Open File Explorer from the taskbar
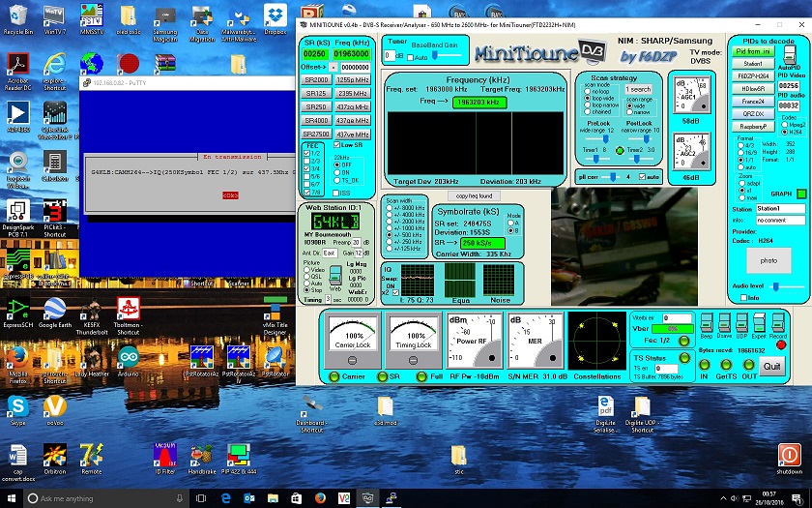The width and height of the screenshot is (812, 508). tap(273, 498)
